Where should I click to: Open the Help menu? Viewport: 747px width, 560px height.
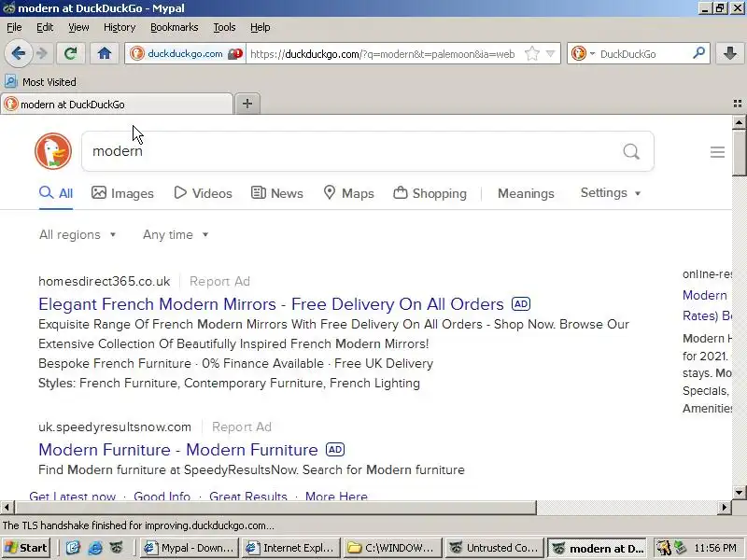261,27
